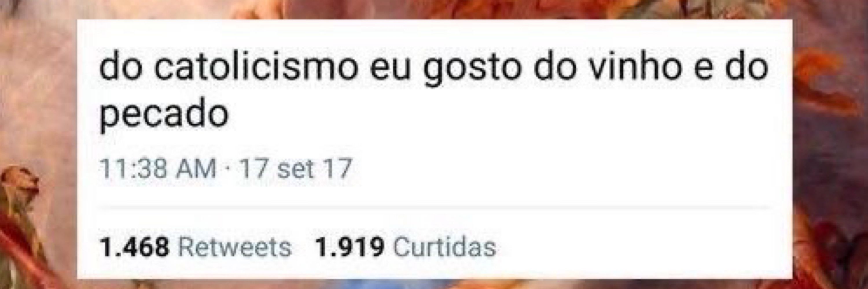The height and width of the screenshot is (289, 868).
Task: Click the divider line above the counts
Action: coord(434,208)
